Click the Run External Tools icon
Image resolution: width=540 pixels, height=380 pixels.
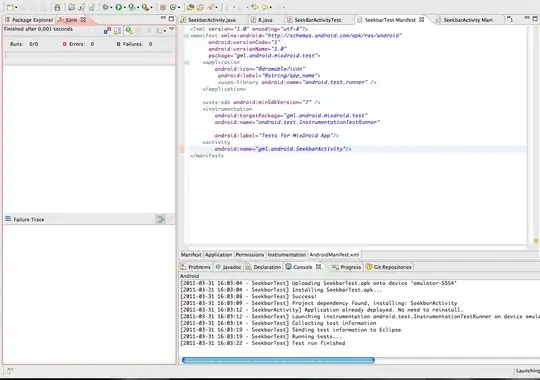[x=145, y=7]
